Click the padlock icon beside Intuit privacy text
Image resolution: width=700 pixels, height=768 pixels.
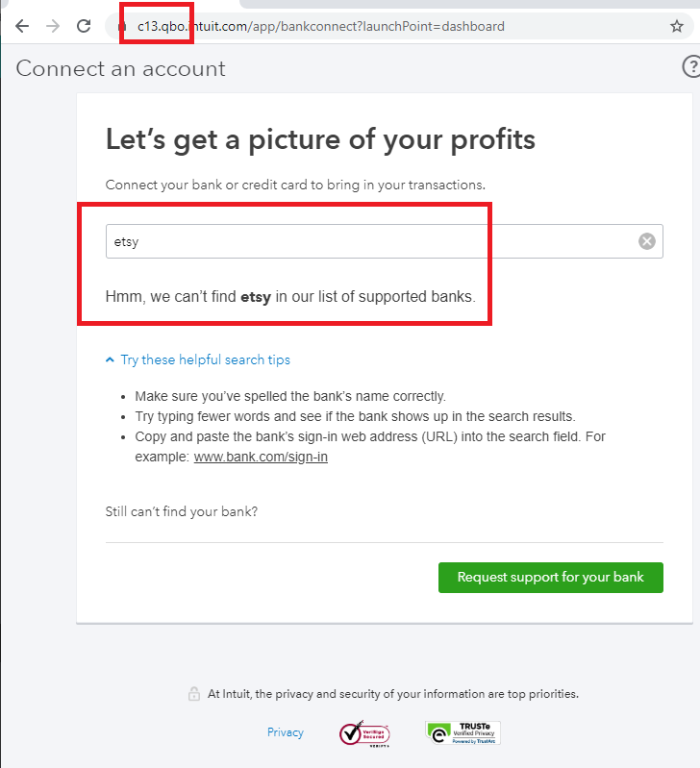pos(193,694)
